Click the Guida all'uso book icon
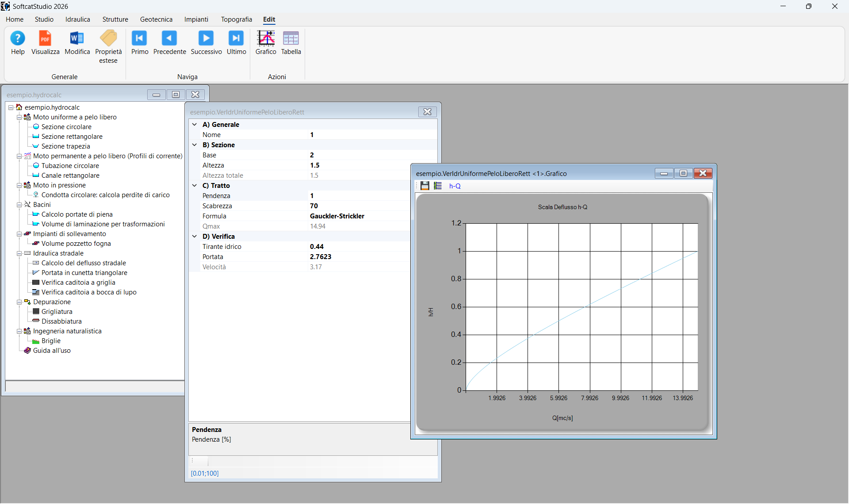The height and width of the screenshot is (504, 849). (x=27, y=351)
